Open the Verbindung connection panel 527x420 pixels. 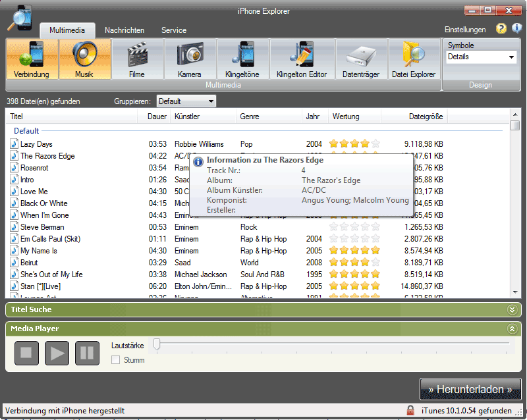click(32, 59)
